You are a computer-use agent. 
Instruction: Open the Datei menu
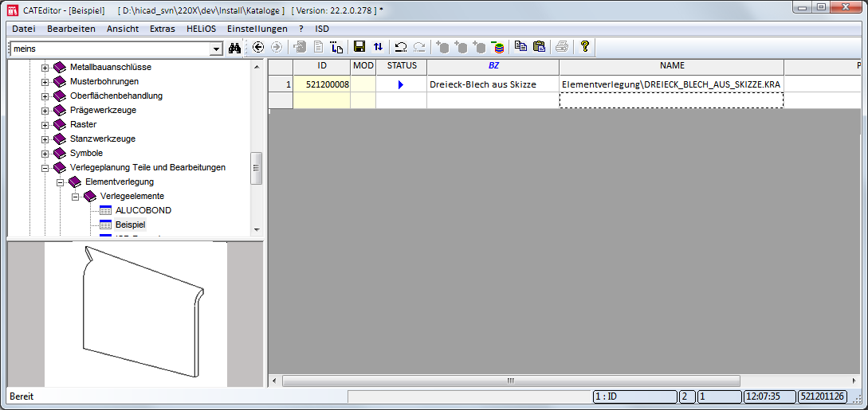coord(23,29)
